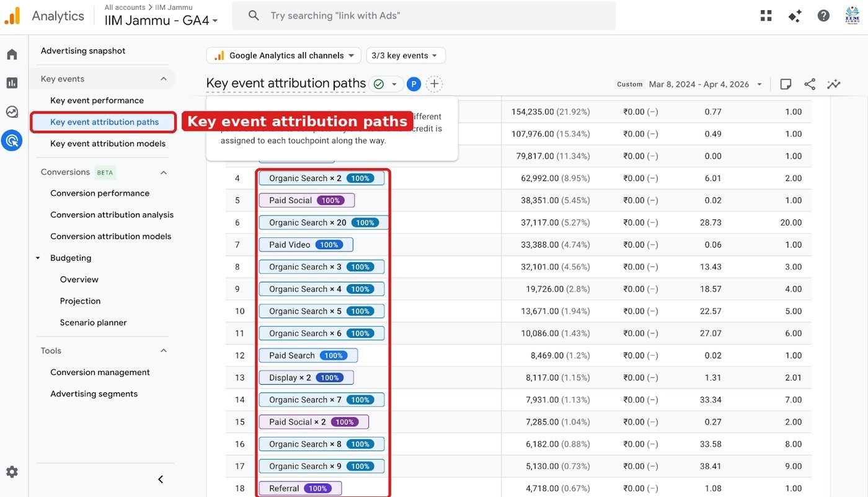Click the 28.73 days value
The image size is (868, 497).
711,223
